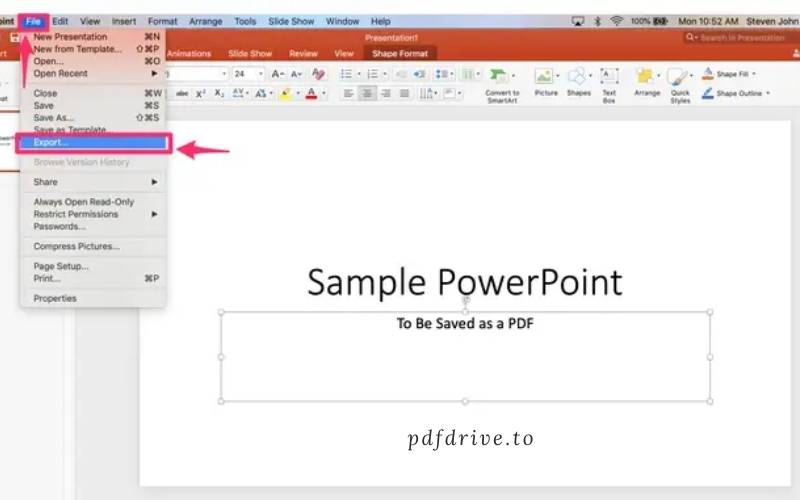Expand the font color dropdown arrow
800x500 pixels.
tap(323, 93)
